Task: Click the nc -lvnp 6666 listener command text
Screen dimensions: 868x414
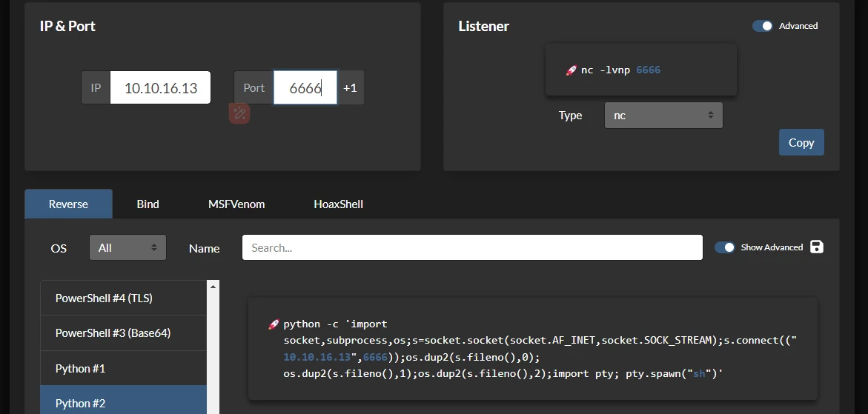Action: (620, 70)
